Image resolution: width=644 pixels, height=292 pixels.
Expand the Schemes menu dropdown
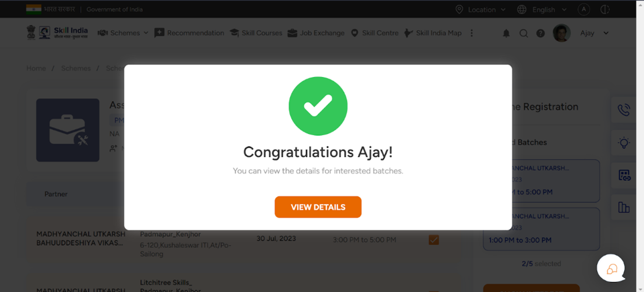click(x=123, y=33)
